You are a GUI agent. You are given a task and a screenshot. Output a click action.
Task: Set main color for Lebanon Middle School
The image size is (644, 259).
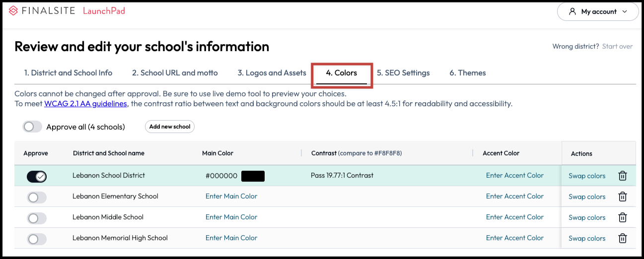tap(231, 217)
